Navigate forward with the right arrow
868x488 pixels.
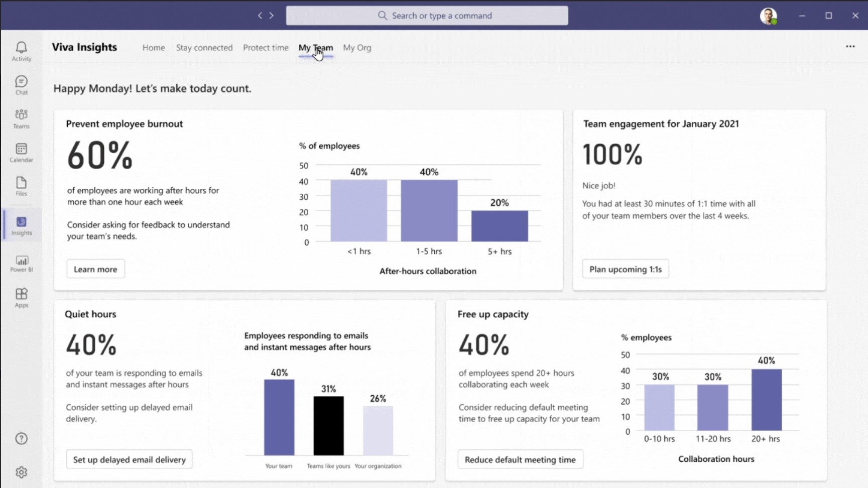click(x=272, y=16)
